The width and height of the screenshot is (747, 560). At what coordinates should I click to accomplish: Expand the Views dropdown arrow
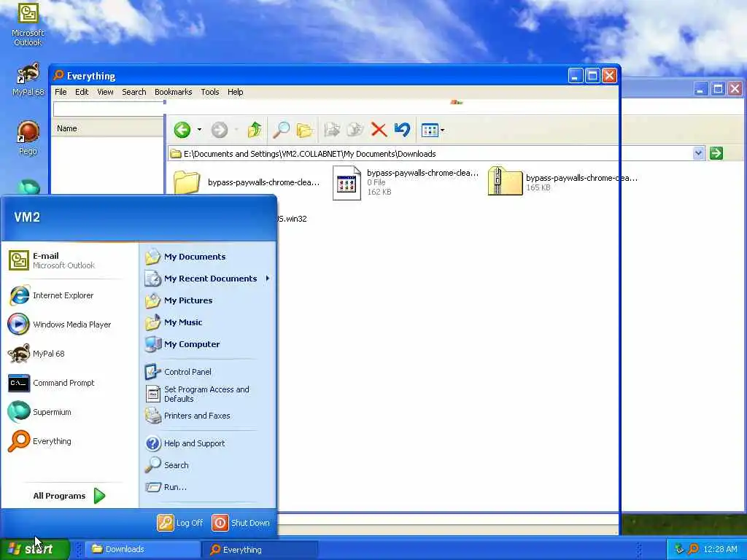[443, 130]
